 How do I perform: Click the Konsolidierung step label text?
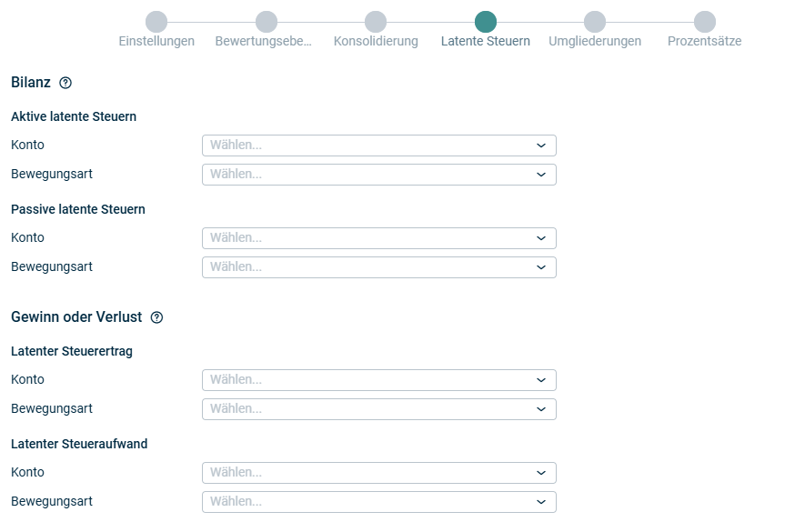tap(376, 42)
